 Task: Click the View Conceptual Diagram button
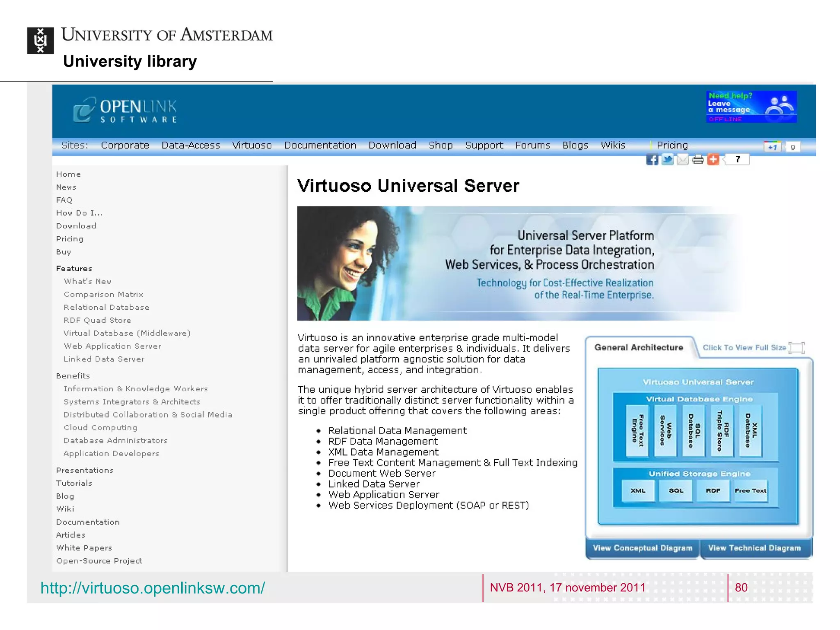(643, 548)
